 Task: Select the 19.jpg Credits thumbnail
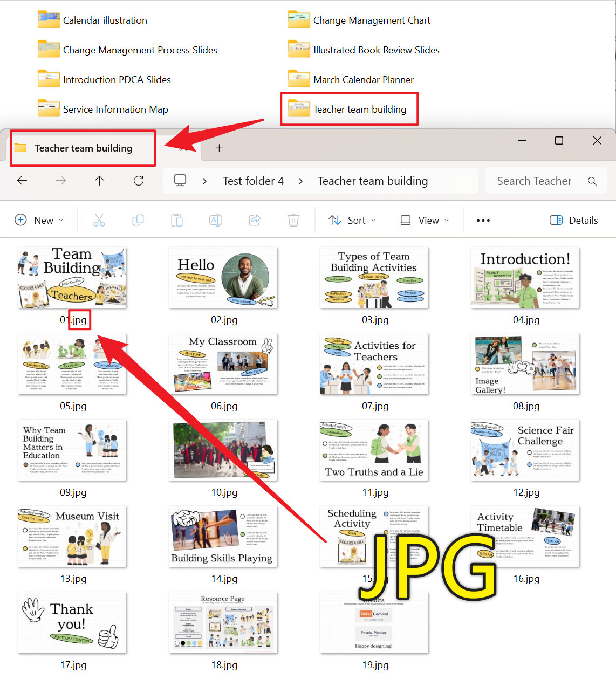coord(374,623)
